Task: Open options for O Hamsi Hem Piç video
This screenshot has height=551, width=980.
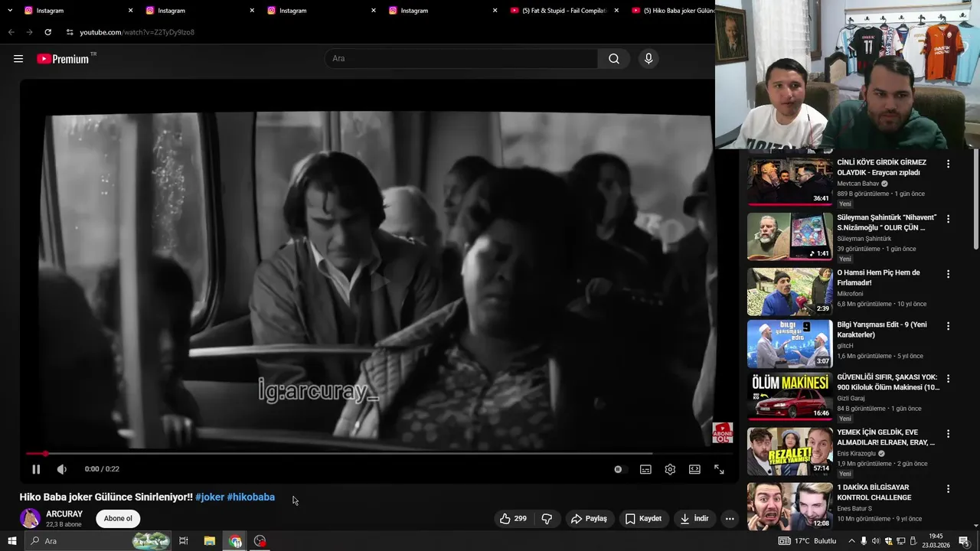Action: click(x=948, y=274)
